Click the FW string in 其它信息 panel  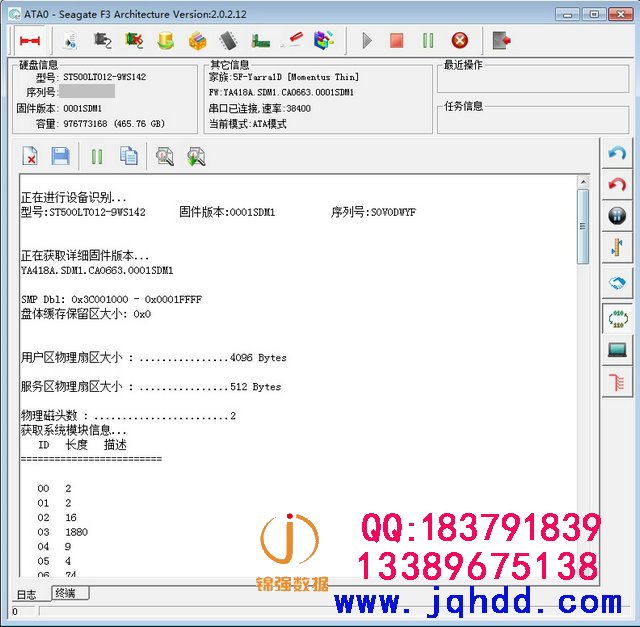click(x=281, y=93)
